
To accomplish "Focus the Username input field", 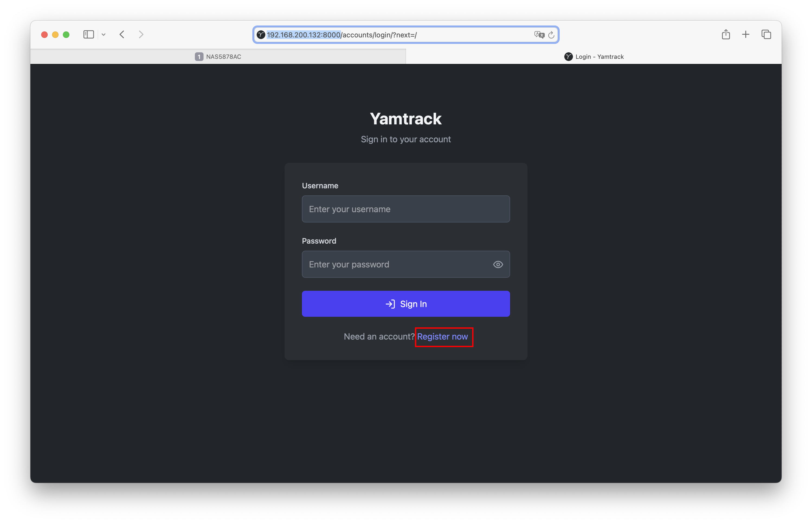I will pos(405,209).
